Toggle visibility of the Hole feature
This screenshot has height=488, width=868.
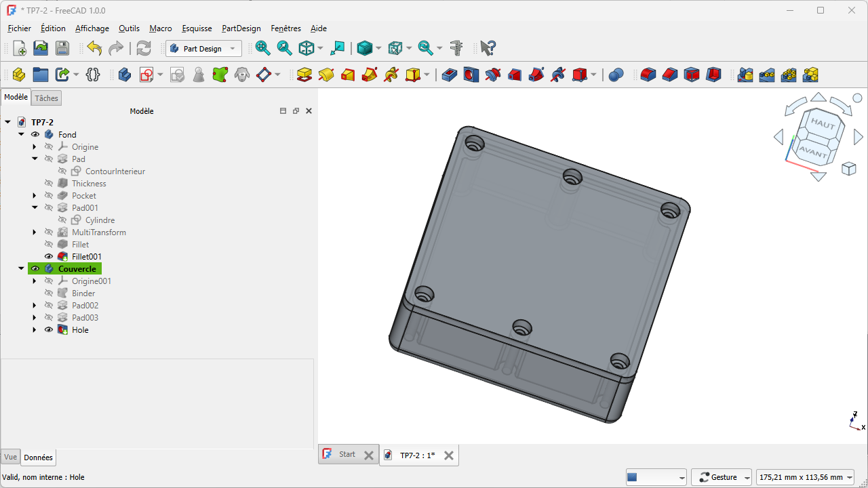tap(49, 330)
